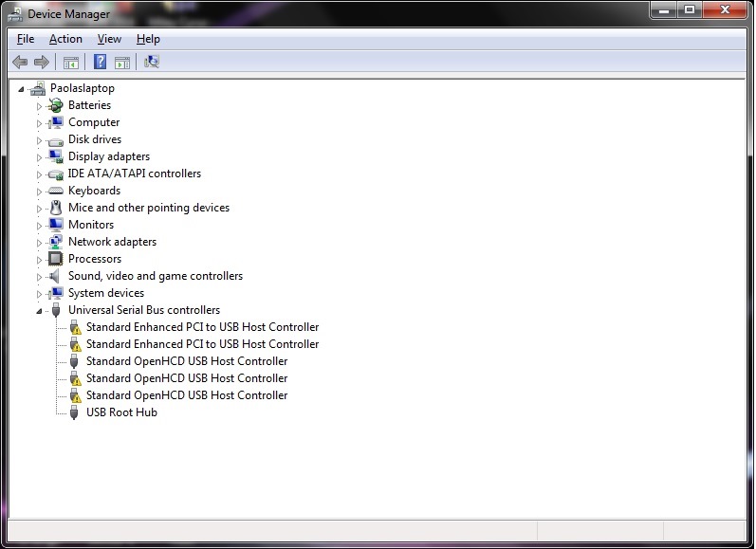756x549 pixels.
Task: Click the Device Manager title bar icon
Action: 15,14
